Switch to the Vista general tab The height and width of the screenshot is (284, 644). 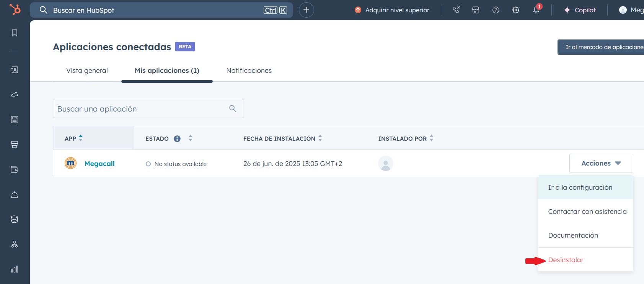coord(87,71)
